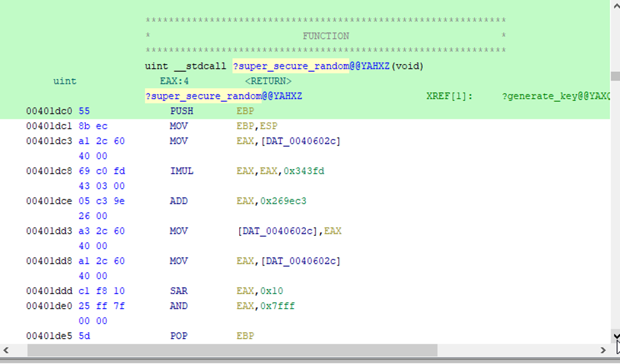620x364 pixels.
Task: Click the <RETURN> variable label
Action: pos(268,81)
